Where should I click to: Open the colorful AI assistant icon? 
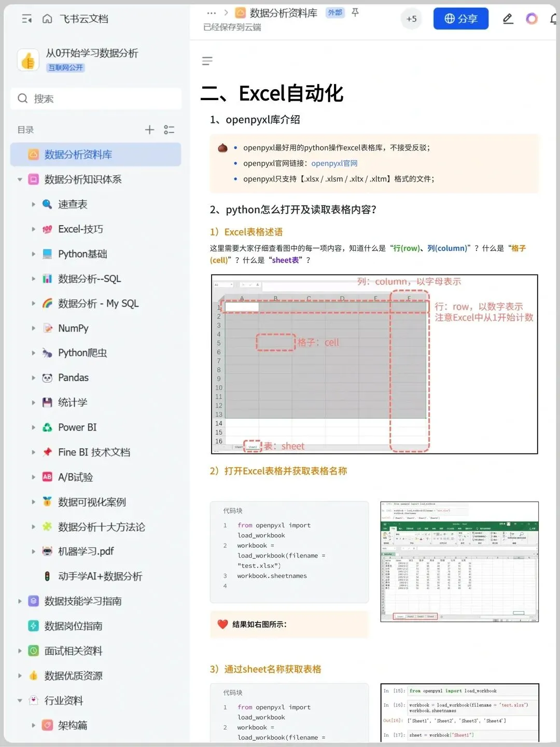point(531,19)
